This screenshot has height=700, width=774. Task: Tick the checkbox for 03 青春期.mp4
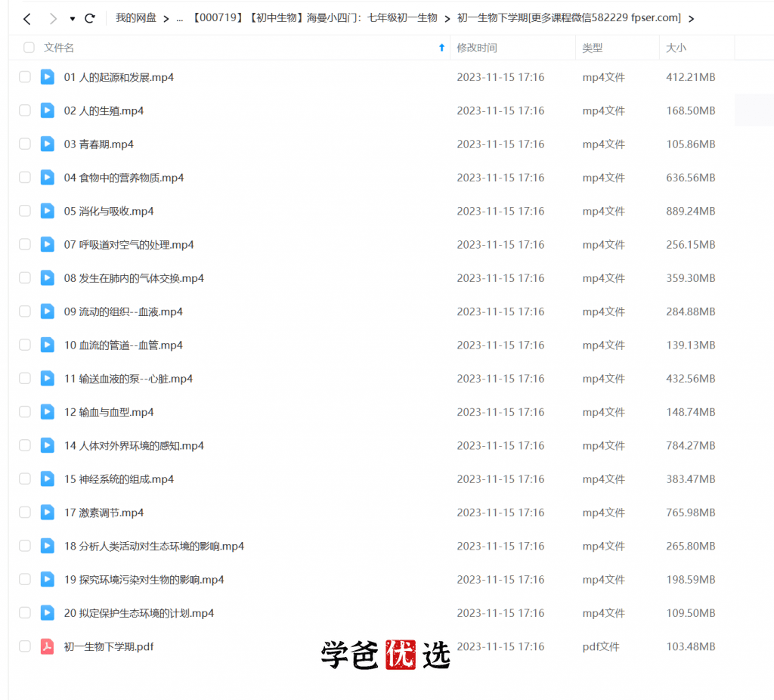[x=25, y=144]
